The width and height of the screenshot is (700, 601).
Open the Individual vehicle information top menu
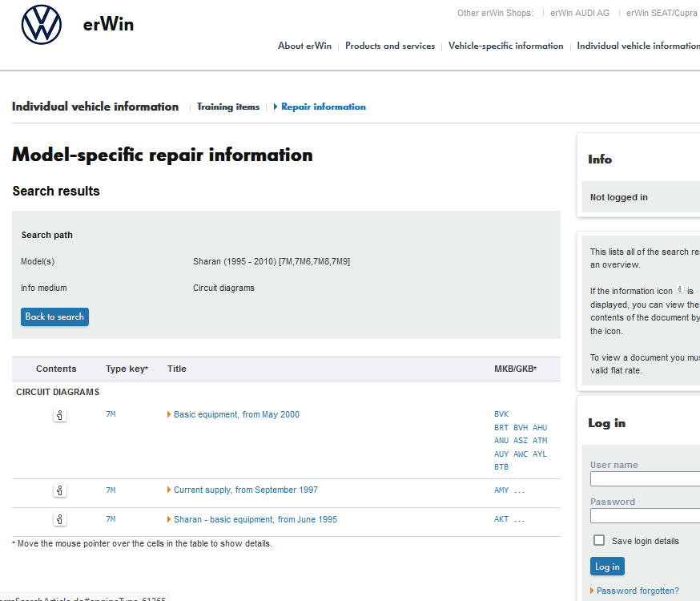[x=638, y=46]
